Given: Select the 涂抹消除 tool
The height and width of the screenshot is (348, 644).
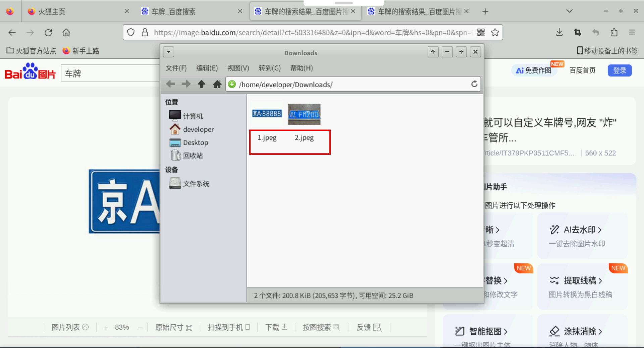Looking at the screenshot, I should tap(582, 332).
